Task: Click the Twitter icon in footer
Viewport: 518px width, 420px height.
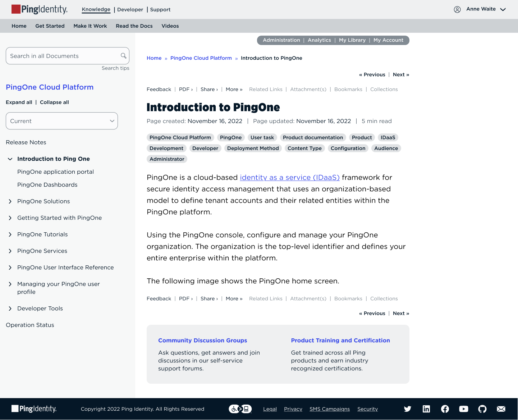Action: point(407,409)
